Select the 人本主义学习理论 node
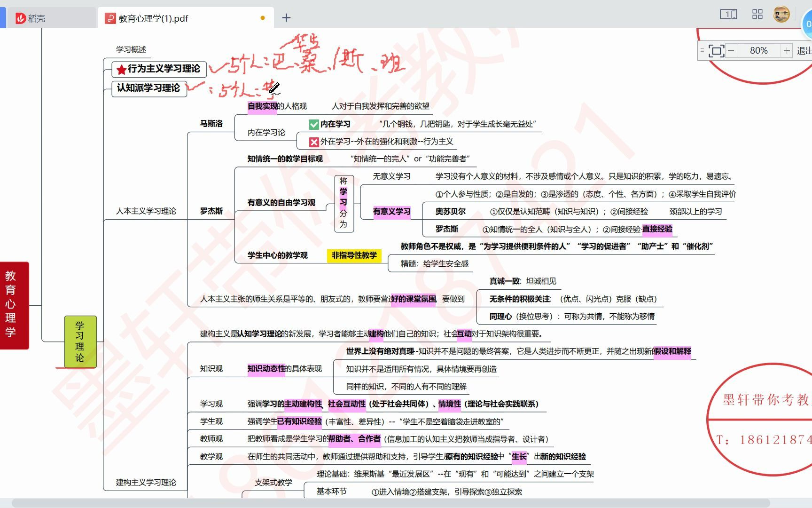This screenshot has height=508, width=812. pos(146,211)
